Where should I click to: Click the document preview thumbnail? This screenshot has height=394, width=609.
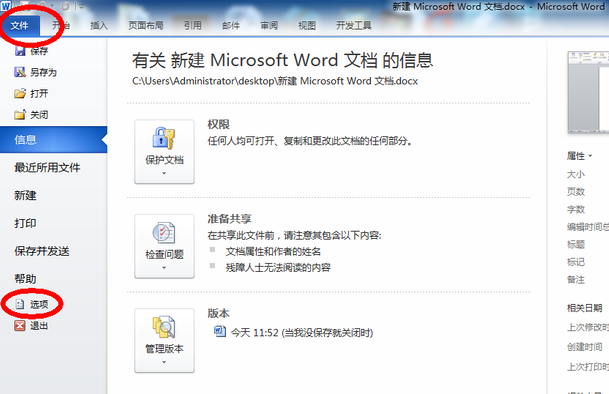point(588,92)
